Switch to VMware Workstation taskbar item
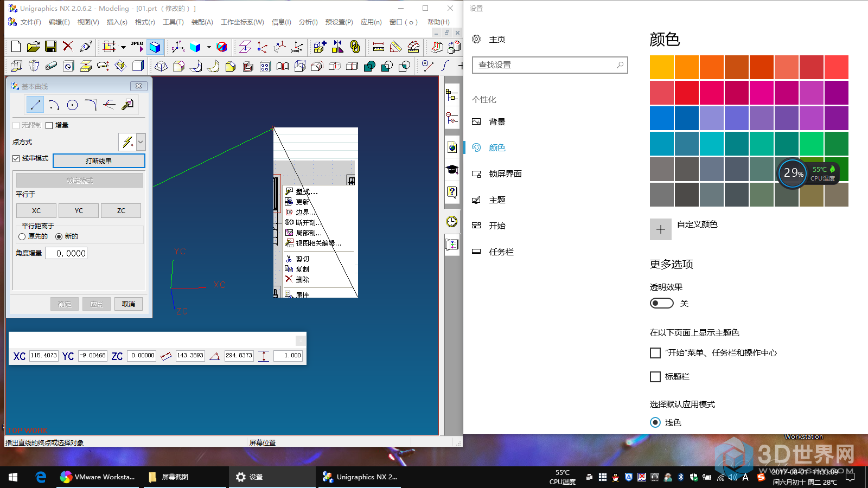Screen dimensions: 868x488 [98, 477]
